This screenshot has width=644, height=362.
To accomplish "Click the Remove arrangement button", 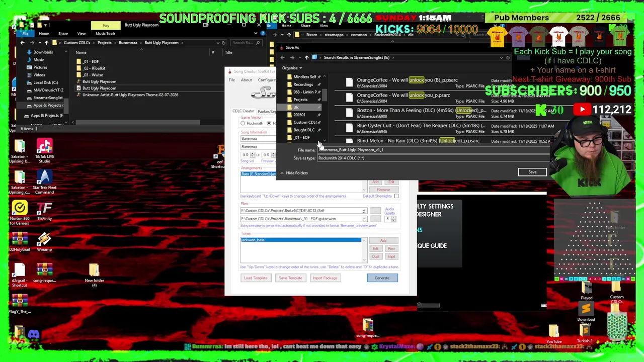I will click(x=383, y=190).
